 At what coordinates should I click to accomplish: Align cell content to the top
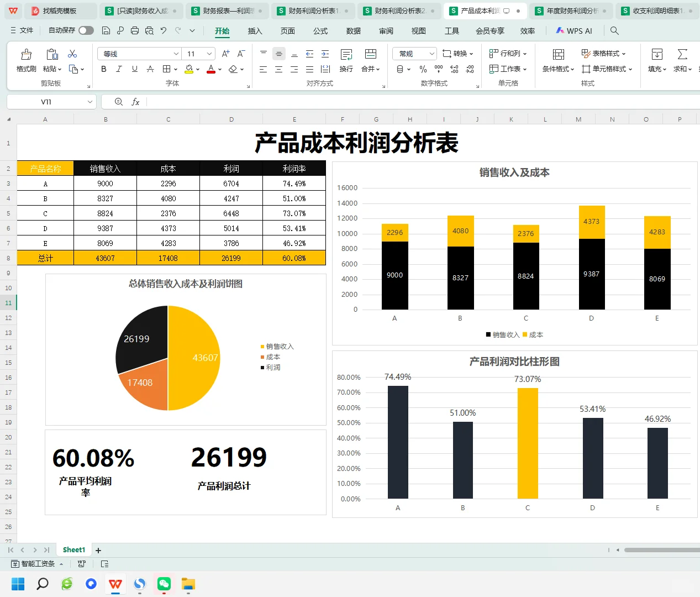264,54
